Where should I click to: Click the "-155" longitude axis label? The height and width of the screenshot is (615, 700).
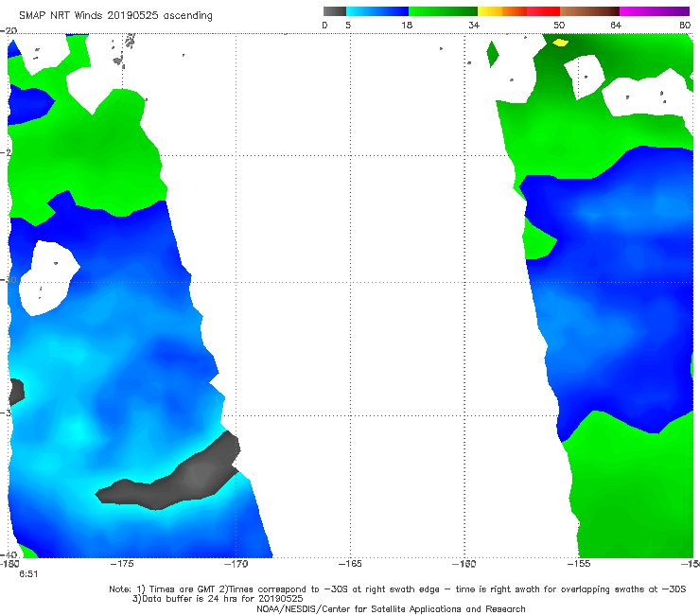[x=579, y=564]
